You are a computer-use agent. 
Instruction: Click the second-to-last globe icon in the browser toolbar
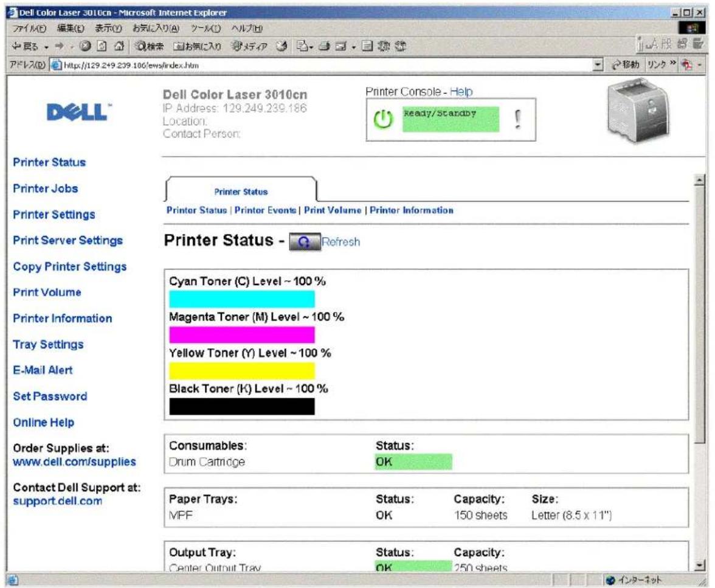(x=384, y=46)
